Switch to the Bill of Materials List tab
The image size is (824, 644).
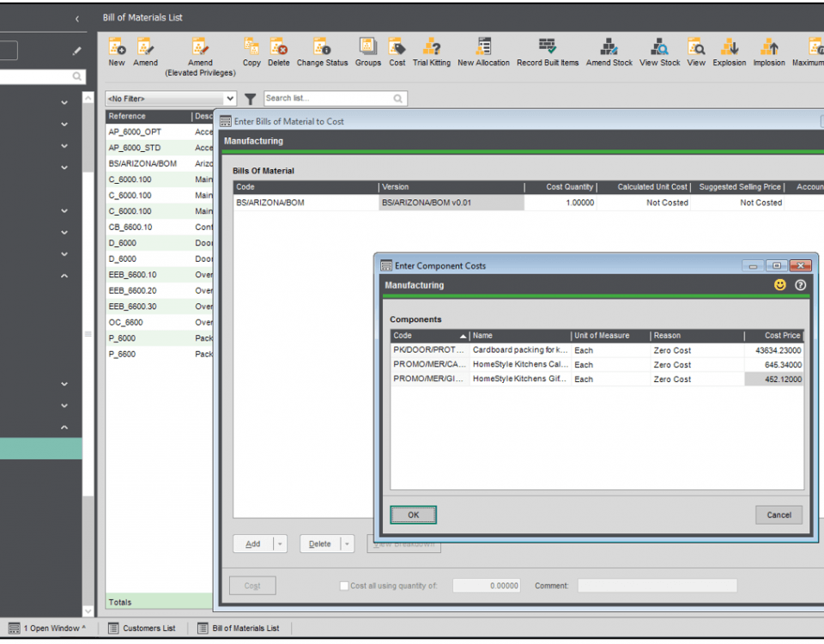pos(239,629)
